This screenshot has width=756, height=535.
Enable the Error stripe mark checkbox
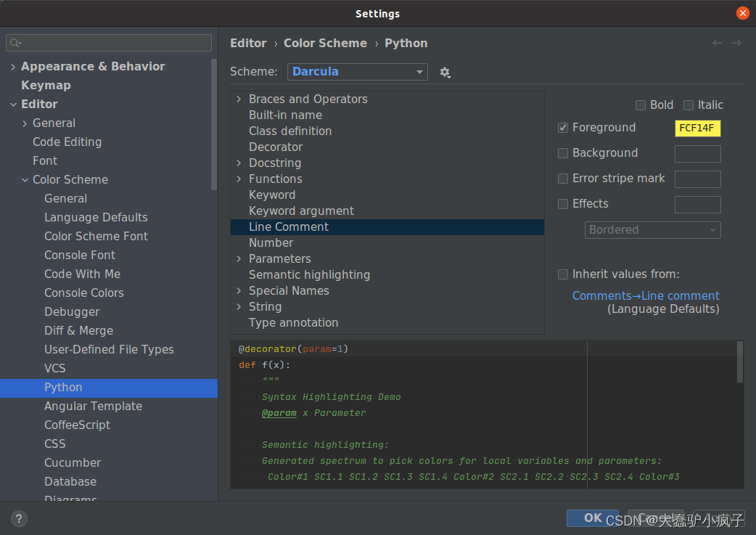click(x=563, y=179)
